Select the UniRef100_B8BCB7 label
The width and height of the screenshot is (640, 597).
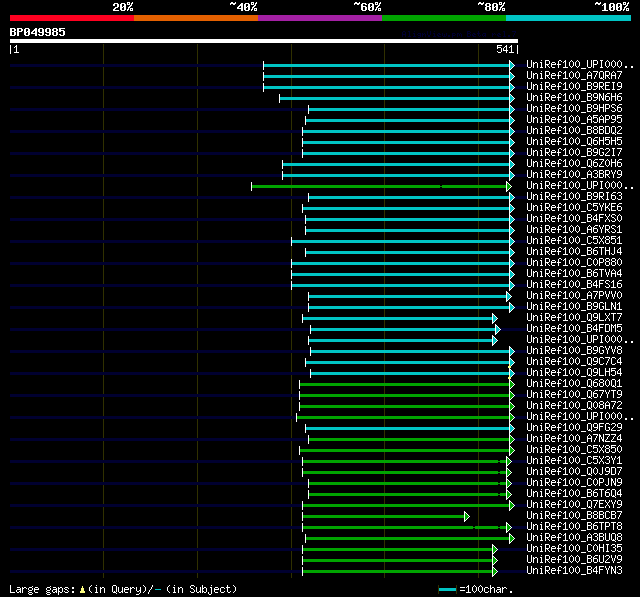coord(574,516)
